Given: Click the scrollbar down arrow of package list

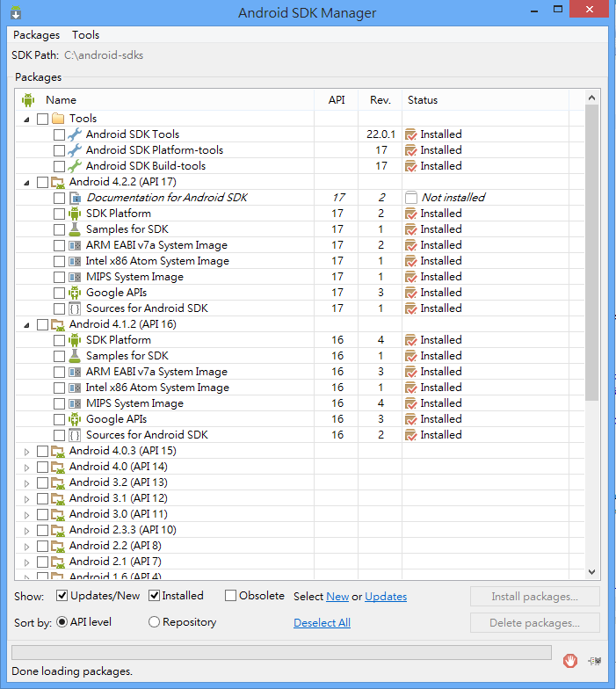Looking at the screenshot, I should click(592, 571).
